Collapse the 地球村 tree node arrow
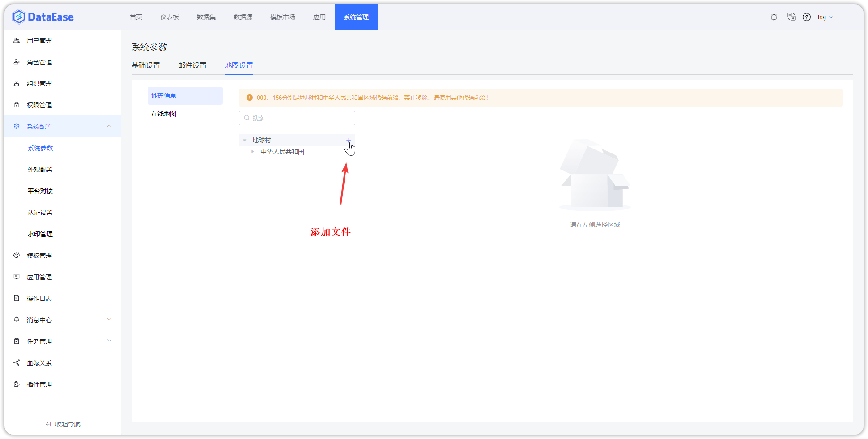 245,140
